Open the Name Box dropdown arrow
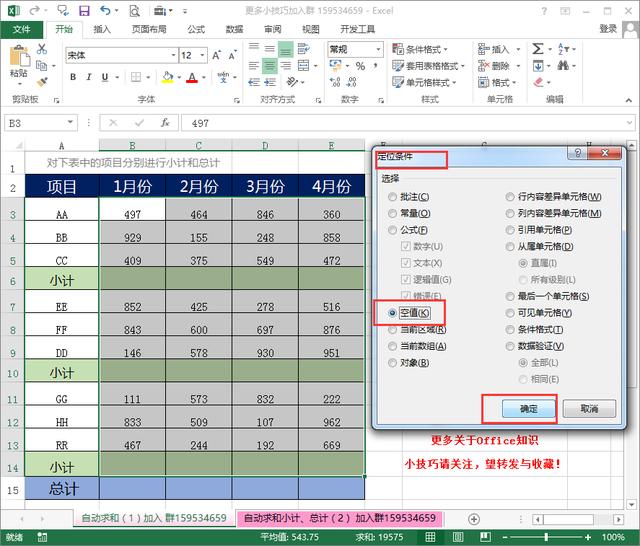The width and height of the screenshot is (640, 546). (x=70, y=122)
